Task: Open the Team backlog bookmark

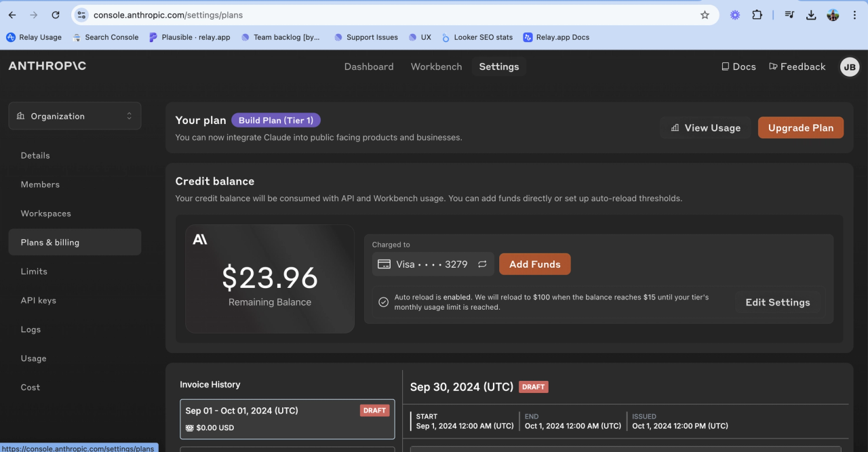Action: pos(280,37)
